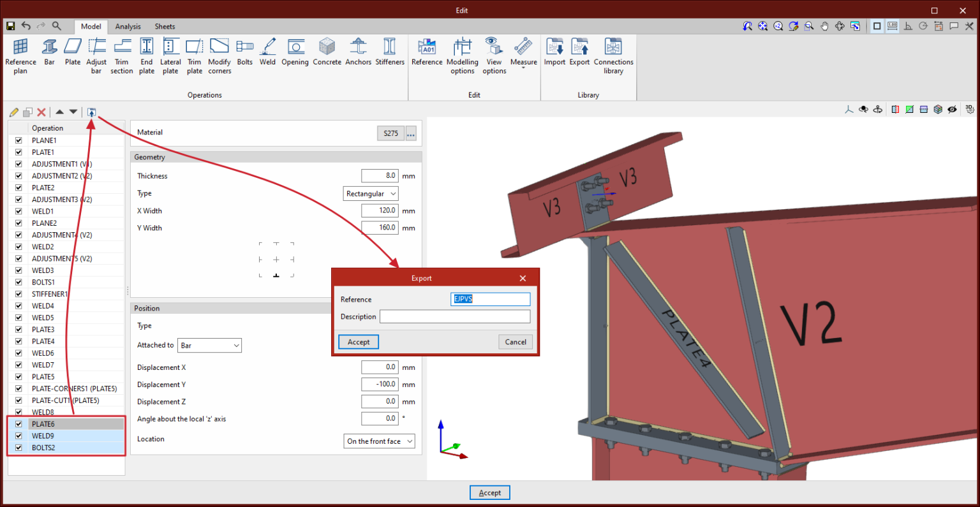Image resolution: width=980 pixels, height=507 pixels.
Task: Click the Undo arrow
Action: pyautogui.click(x=26, y=26)
